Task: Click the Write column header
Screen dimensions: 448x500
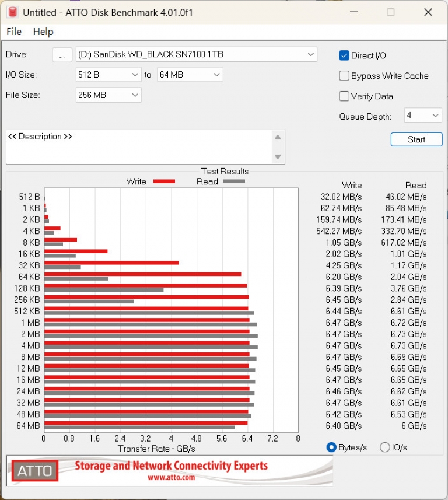Action: pyautogui.click(x=352, y=186)
